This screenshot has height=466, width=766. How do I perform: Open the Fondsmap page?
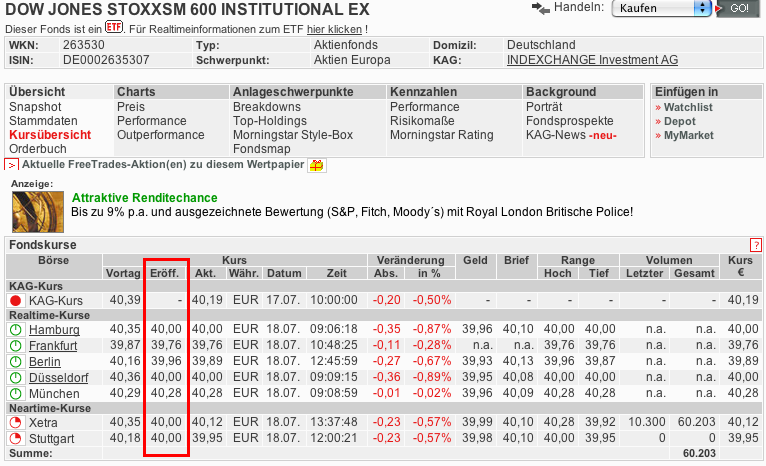pyautogui.click(x=261, y=148)
